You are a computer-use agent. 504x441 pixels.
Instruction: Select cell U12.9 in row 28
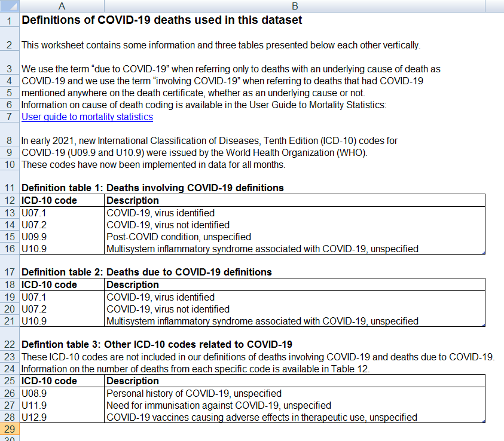click(x=62, y=417)
